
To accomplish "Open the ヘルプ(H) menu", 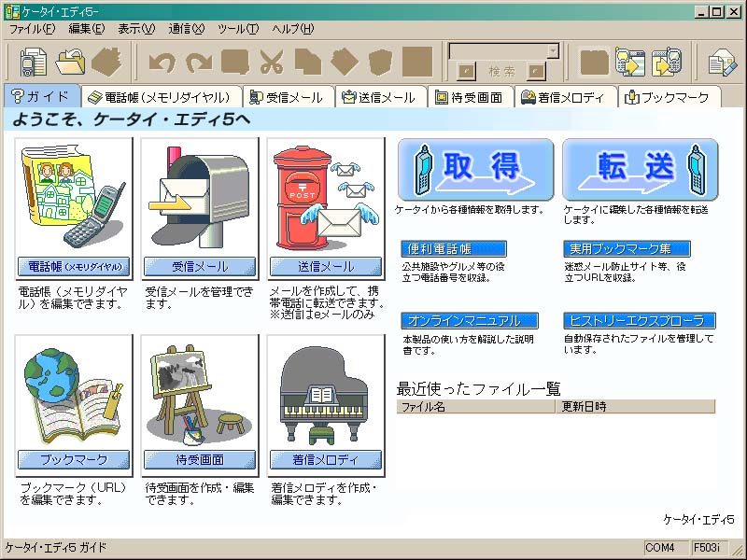I will coord(293,29).
